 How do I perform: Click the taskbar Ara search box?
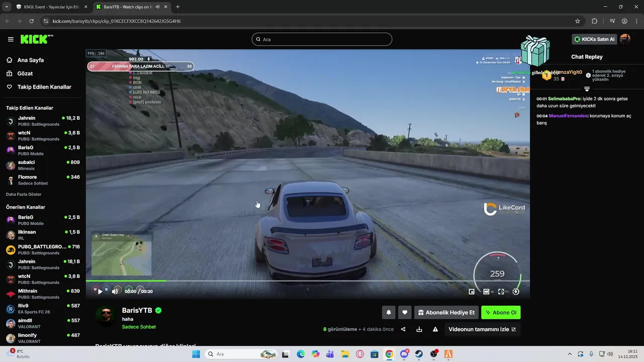point(242,354)
